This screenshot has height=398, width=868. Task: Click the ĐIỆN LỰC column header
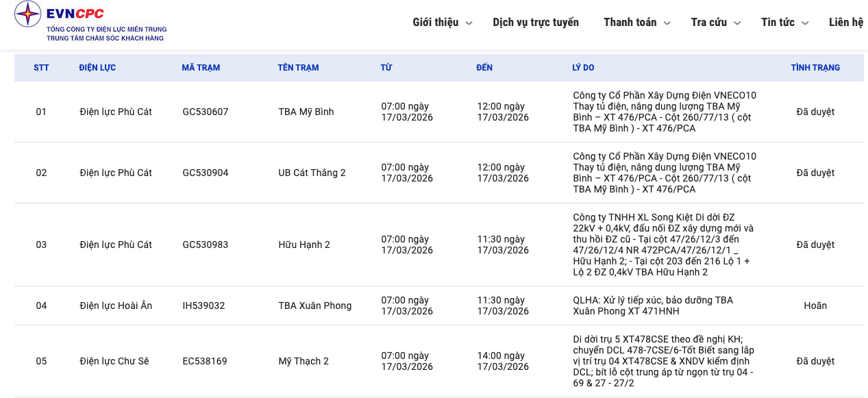coord(97,68)
